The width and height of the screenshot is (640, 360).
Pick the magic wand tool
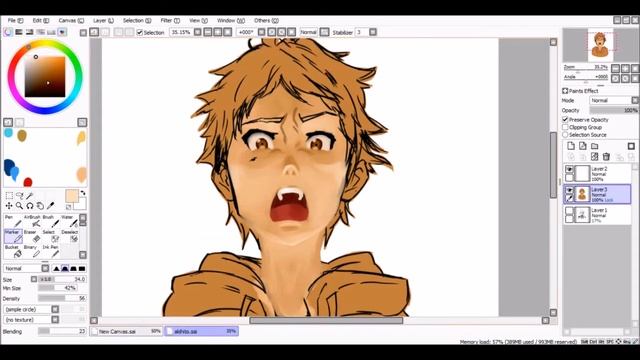point(30,196)
